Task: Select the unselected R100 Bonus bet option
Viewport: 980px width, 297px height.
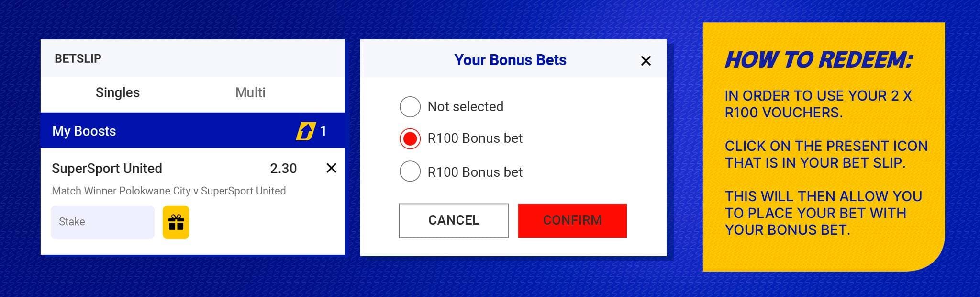Action: click(410, 171)
